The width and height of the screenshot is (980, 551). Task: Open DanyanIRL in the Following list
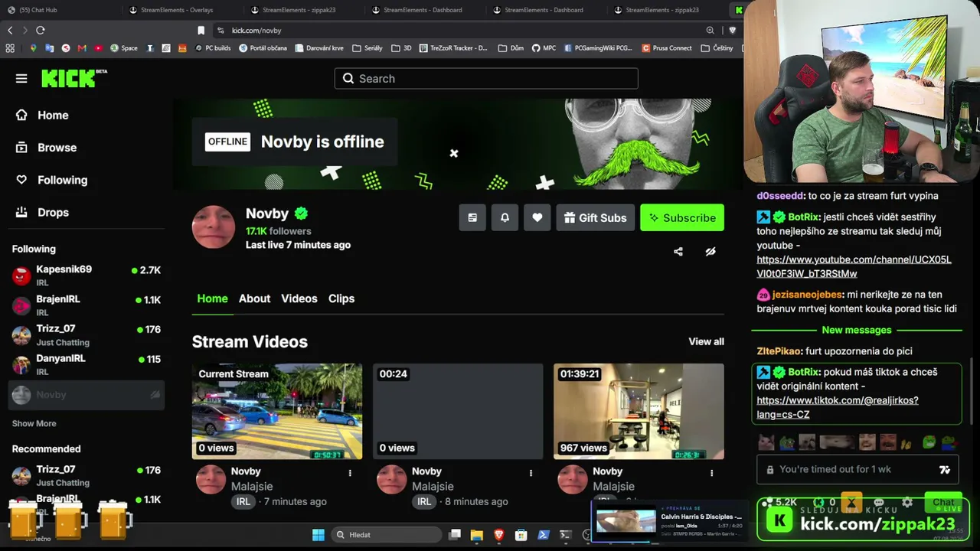click(87, 364)
